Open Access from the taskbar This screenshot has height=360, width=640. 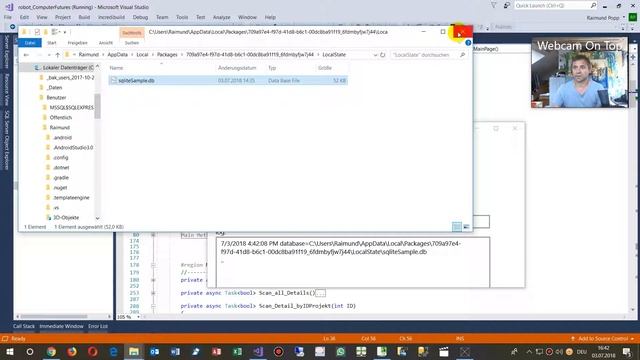(216, 351)
